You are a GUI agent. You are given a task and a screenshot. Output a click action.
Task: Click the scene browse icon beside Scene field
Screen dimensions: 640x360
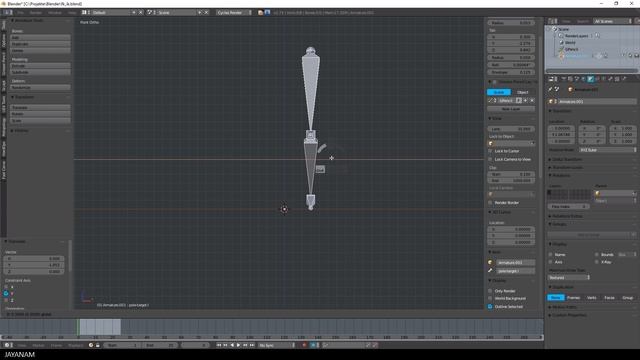pos(150,13)
